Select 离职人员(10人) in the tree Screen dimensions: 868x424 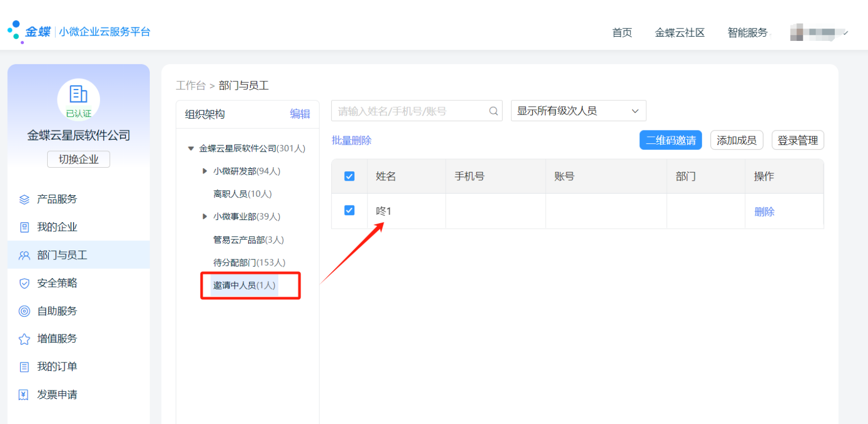pyautogui.click(x=243, y=194)
